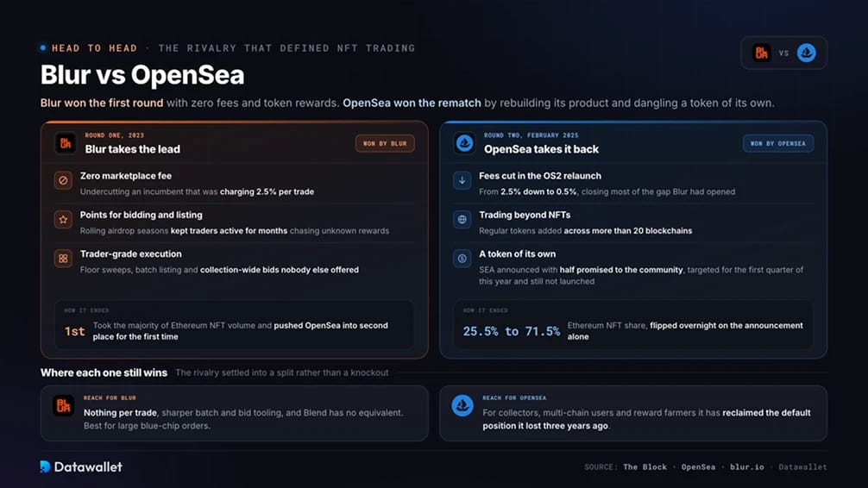868x488 pixels.
Task: Click the 'REACH FOR OPENSEA' label
Action: (514, 397)
